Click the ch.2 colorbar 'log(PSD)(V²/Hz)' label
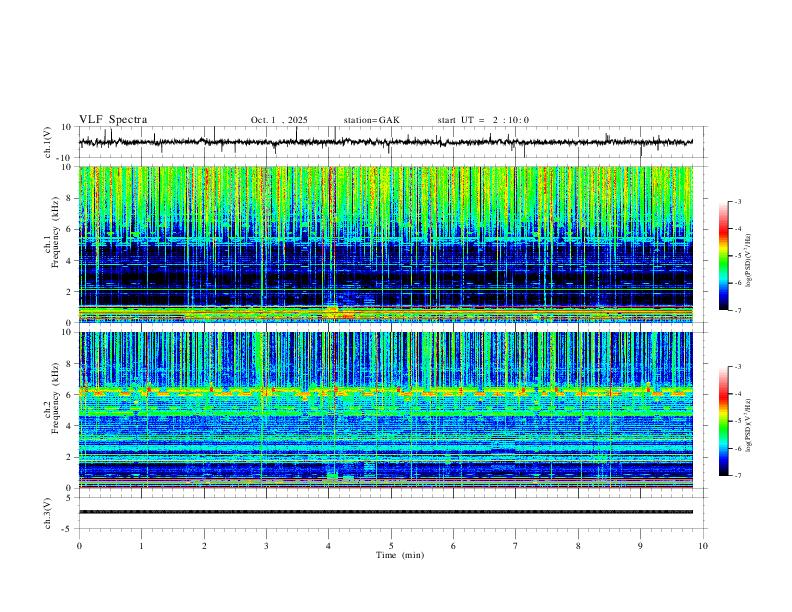This screenshot has height=612, width=792. (748, 425)
